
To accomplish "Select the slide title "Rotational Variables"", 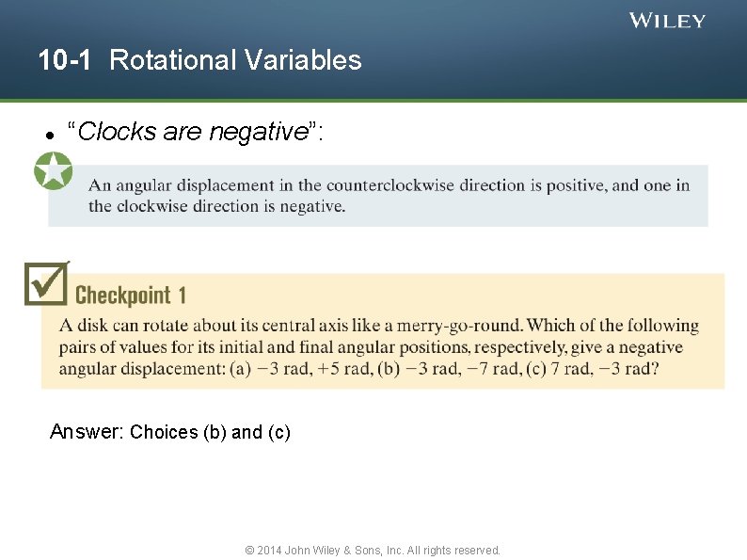I will coord(235,60).
